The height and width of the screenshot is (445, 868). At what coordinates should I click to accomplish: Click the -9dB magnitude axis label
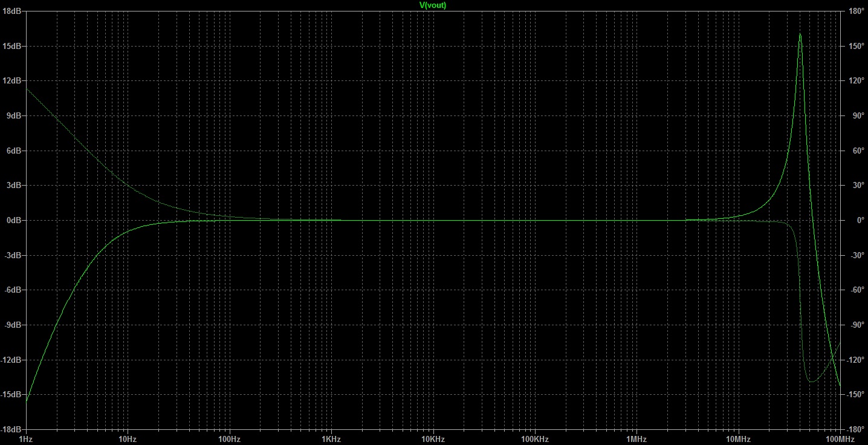point(13,325)
